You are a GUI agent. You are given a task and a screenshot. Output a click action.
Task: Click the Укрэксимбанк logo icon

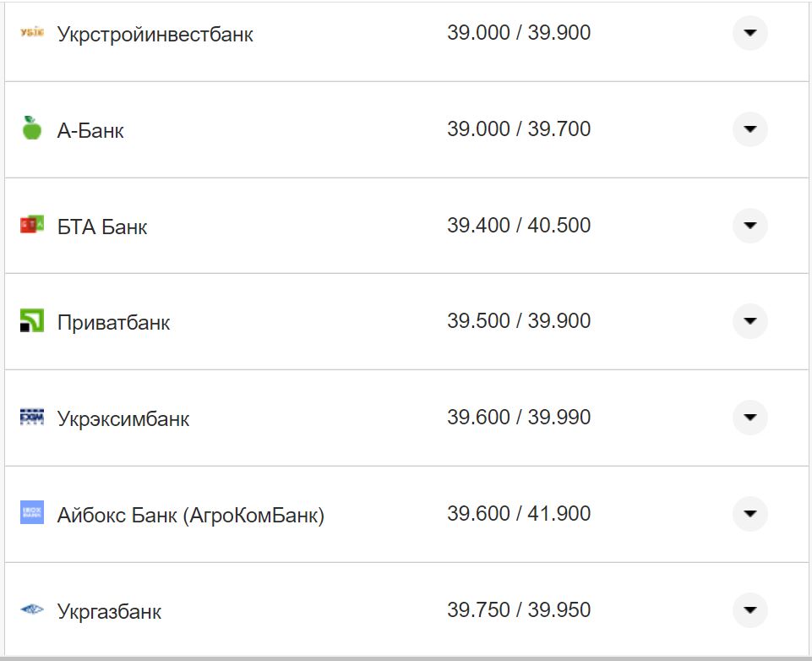[30, 417]
